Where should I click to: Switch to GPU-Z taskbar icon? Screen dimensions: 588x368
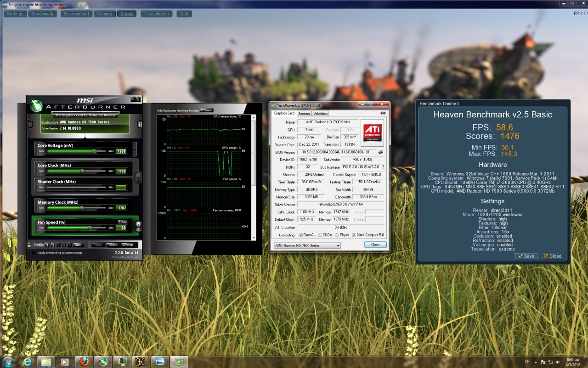(x=179, y=362)
